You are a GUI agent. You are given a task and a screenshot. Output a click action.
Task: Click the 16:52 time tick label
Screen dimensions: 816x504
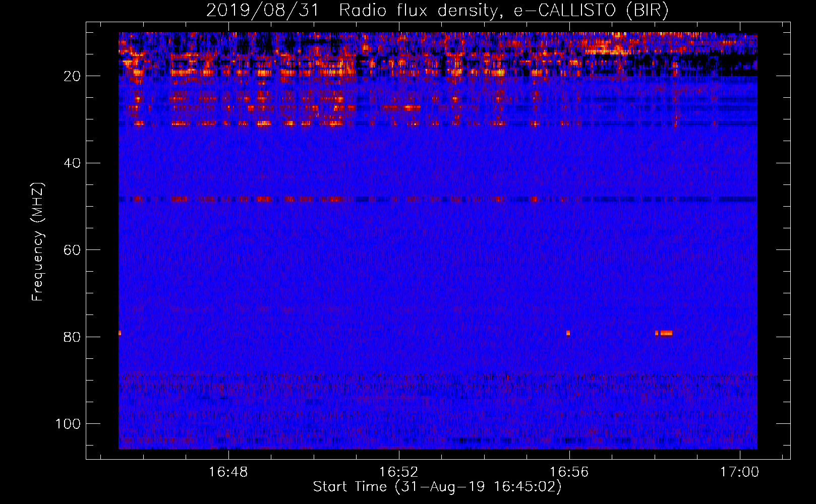(399, 472)
